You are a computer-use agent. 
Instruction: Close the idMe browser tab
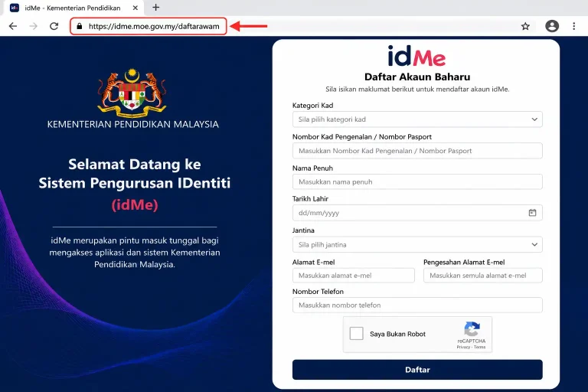point(136,8)
